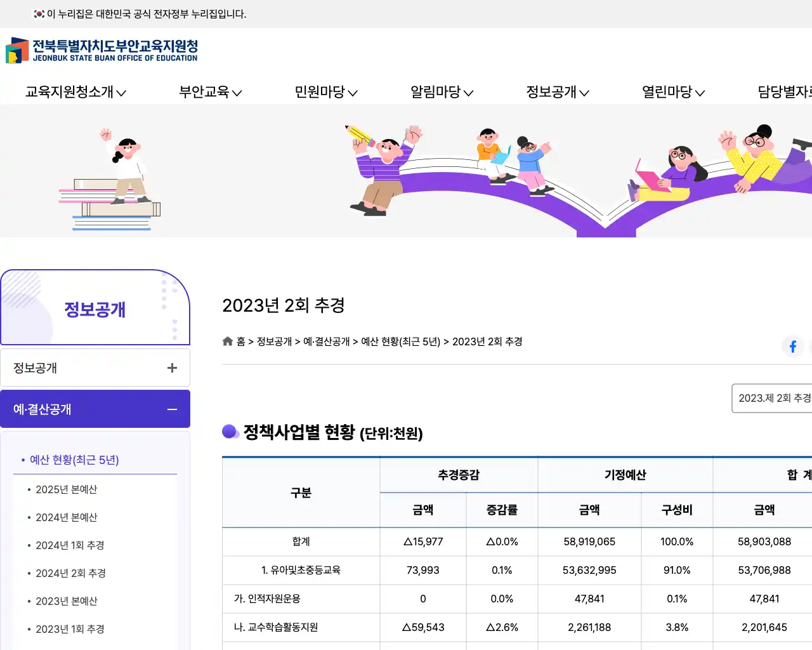Open 열린마당 top menu
812x650 pixels.
674,92
